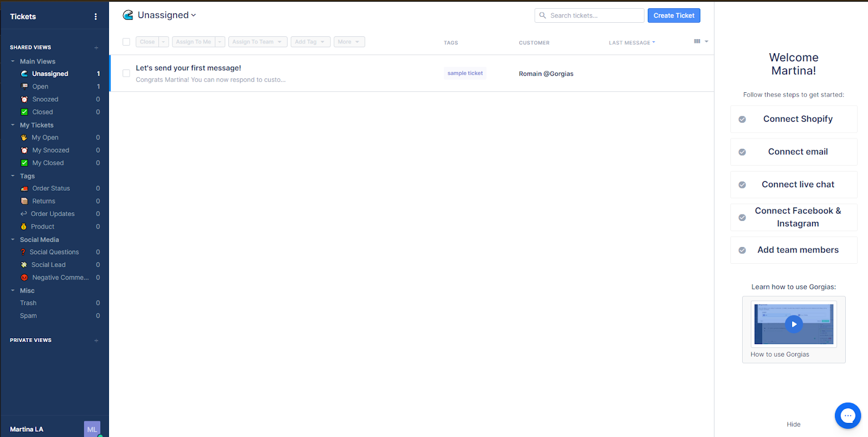Toggle the select all tickets checkbox

click(x=126, y=42)
